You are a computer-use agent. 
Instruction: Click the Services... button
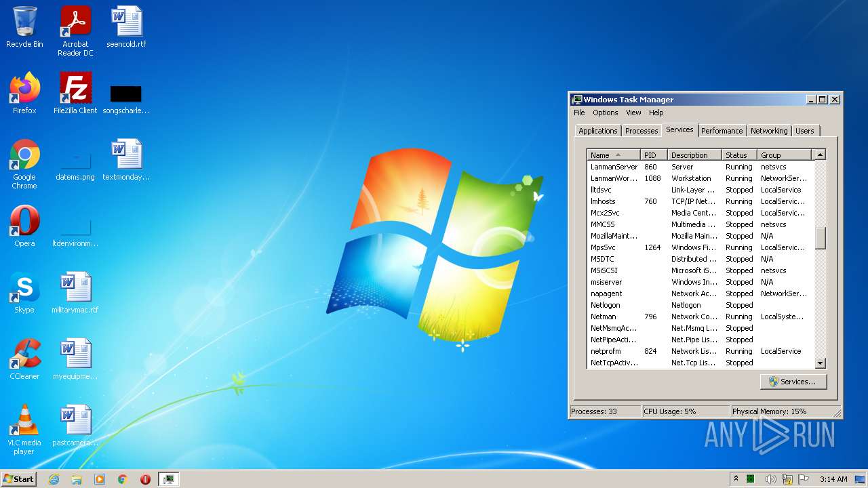793,382
